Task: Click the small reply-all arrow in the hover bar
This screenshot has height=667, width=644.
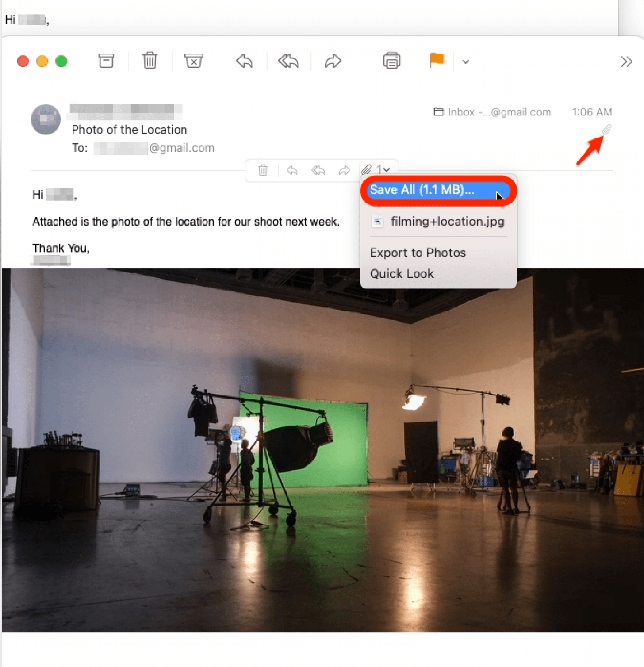Action: pos(318,170)
